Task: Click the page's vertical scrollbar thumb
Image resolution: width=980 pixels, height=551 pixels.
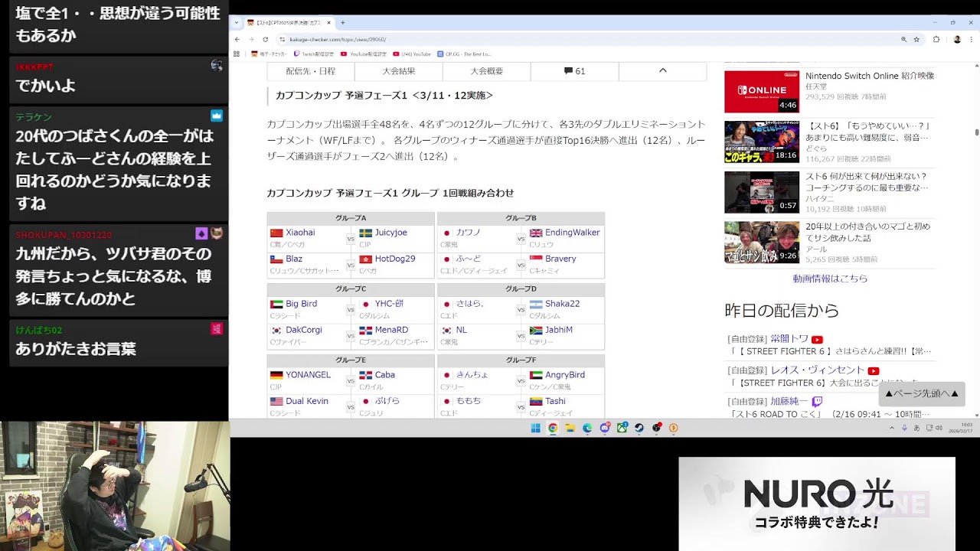Action: 976,132
